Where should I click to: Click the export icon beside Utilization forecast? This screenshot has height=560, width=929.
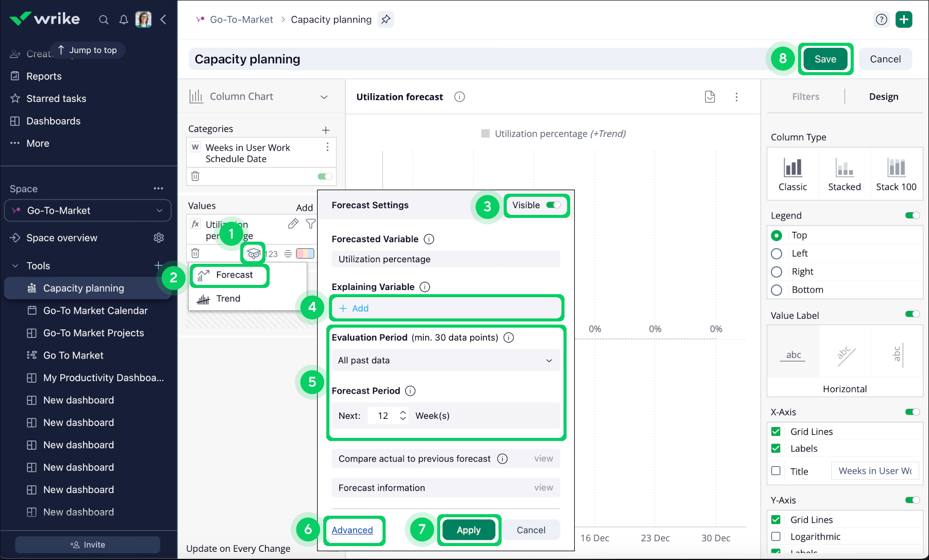[710, 97]
